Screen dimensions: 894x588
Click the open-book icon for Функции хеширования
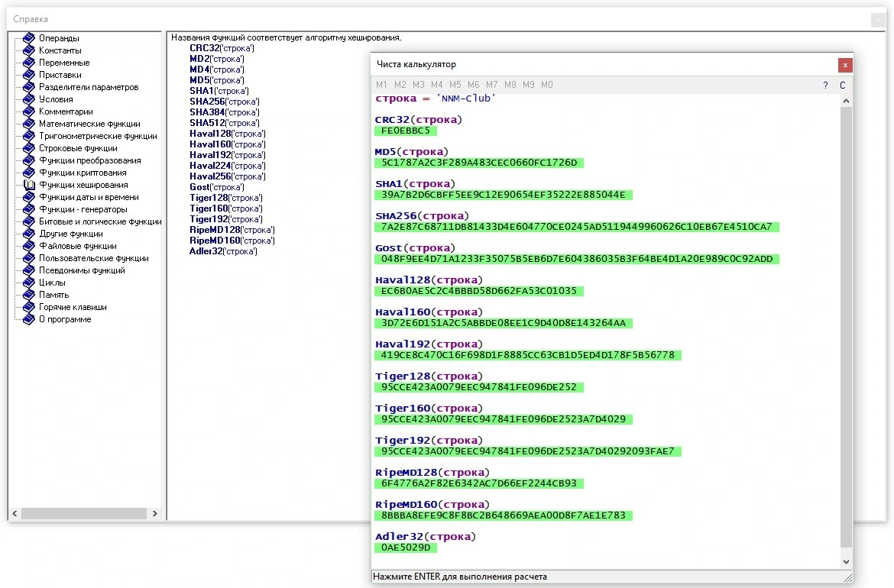28,185
